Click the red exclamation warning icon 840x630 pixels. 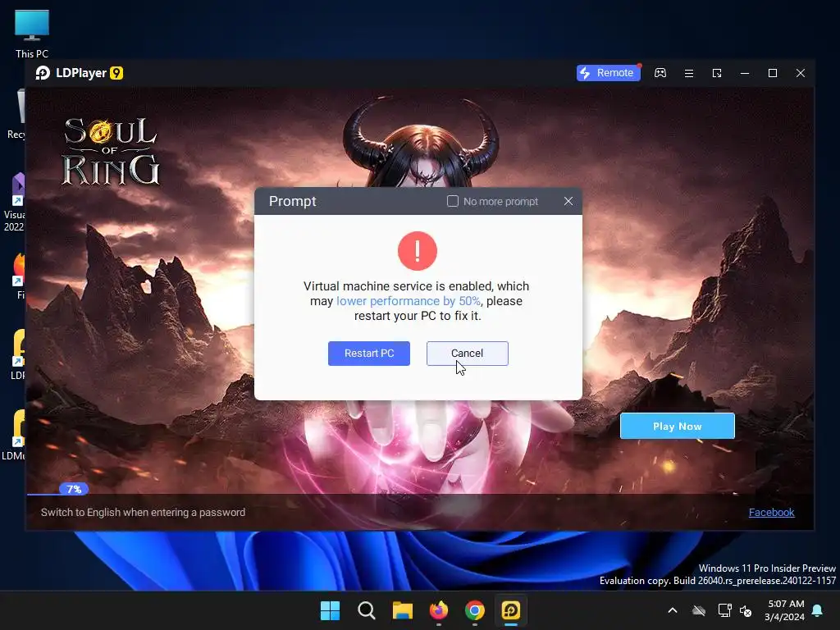click(x=418, y=251)
